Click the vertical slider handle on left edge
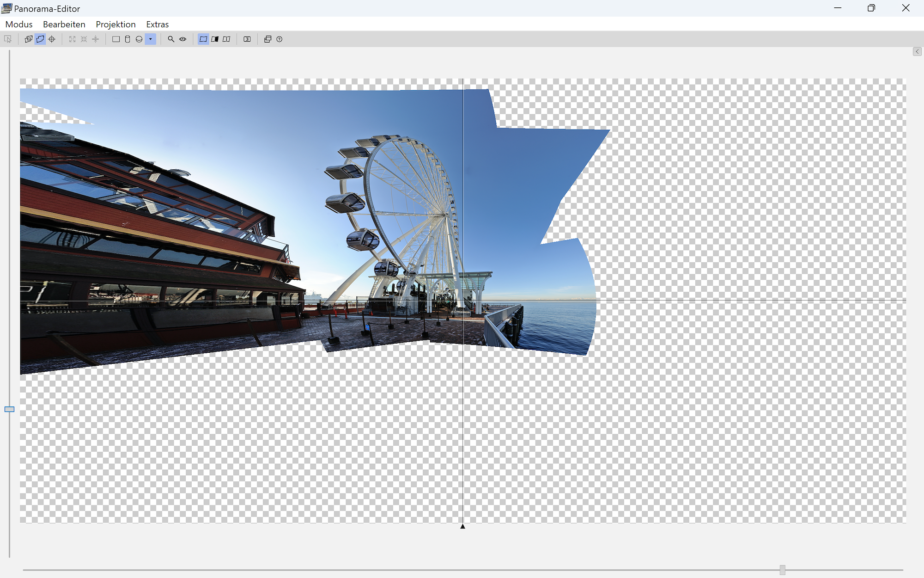 coord(9,409)
